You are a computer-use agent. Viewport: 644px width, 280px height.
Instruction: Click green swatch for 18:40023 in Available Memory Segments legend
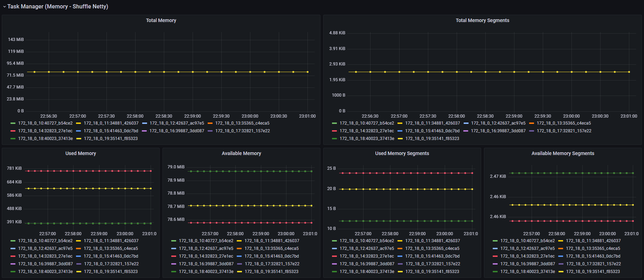[495, 272]
